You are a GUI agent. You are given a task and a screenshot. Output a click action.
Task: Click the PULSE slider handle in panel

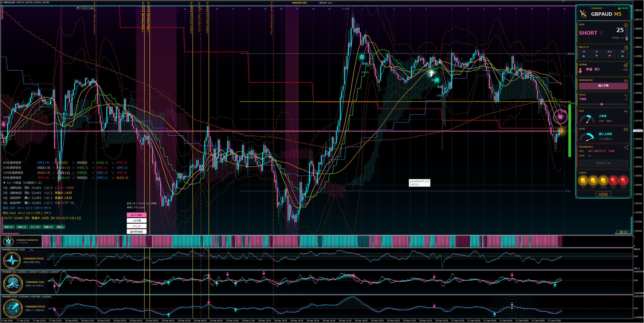click(601, 104)
